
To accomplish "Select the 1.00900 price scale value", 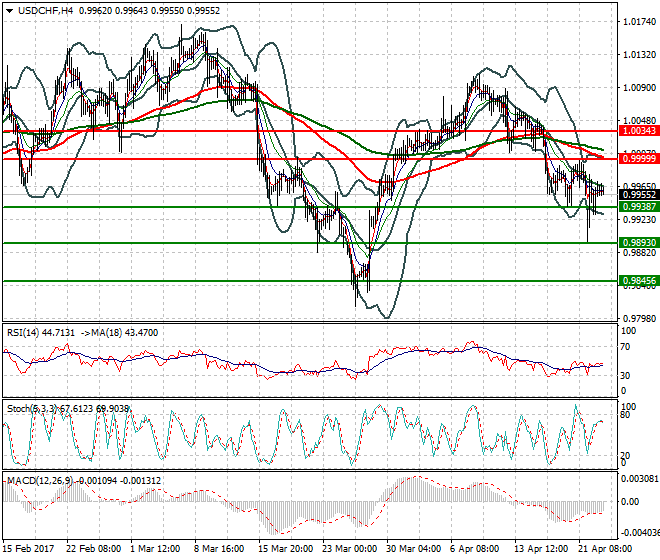I will pyautogui.click(x=639, y=88).
